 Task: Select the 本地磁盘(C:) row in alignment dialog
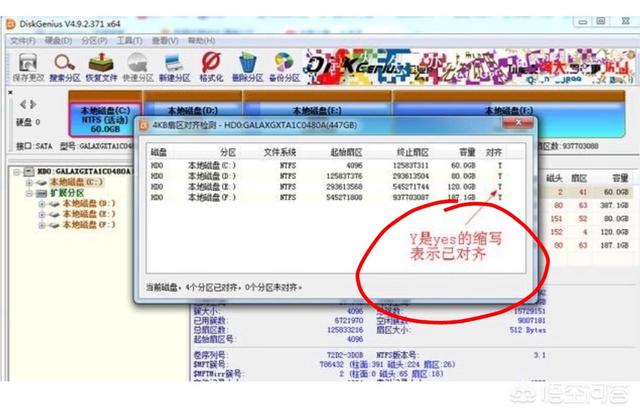click(x=336, y=166)
